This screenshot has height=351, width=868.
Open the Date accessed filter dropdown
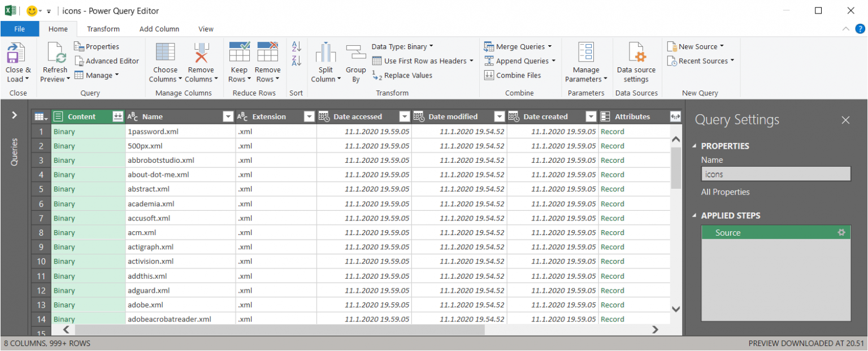coord(405,116)
